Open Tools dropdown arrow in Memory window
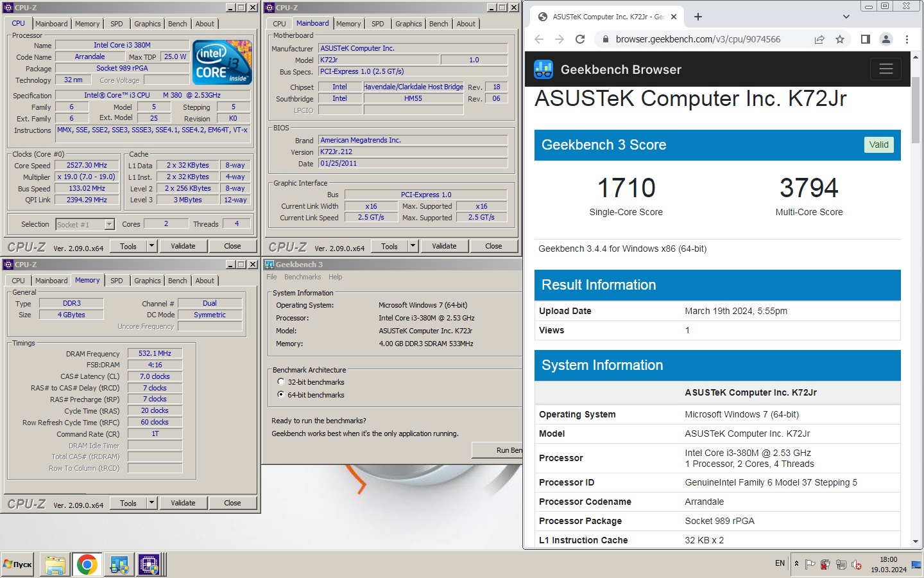This screenshot has height=578, width=924. [151, 503]
